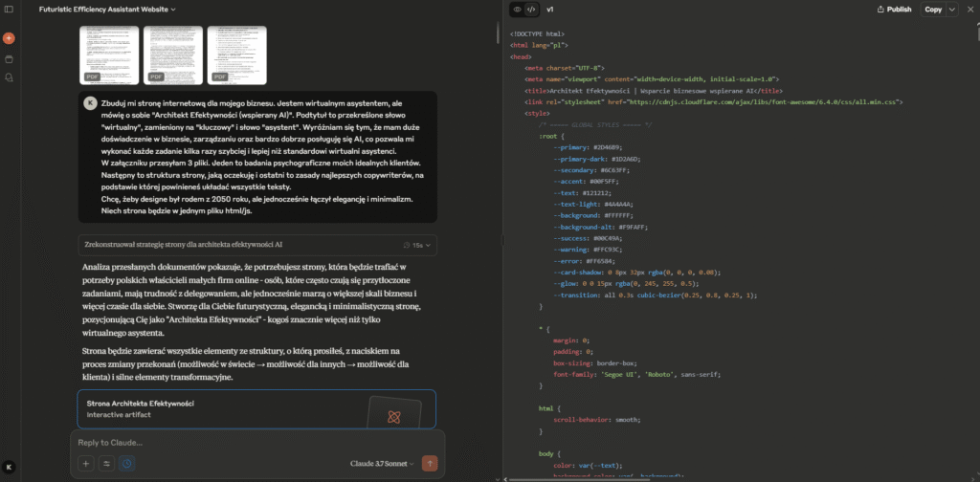Copy the artifact code
The height and width of the screenshot is (482, 980).
(x=932, y=10)
